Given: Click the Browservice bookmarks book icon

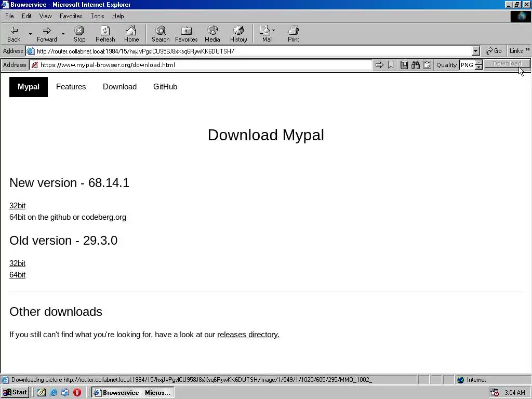Looking at the screenshot, I should click(404, 65).
